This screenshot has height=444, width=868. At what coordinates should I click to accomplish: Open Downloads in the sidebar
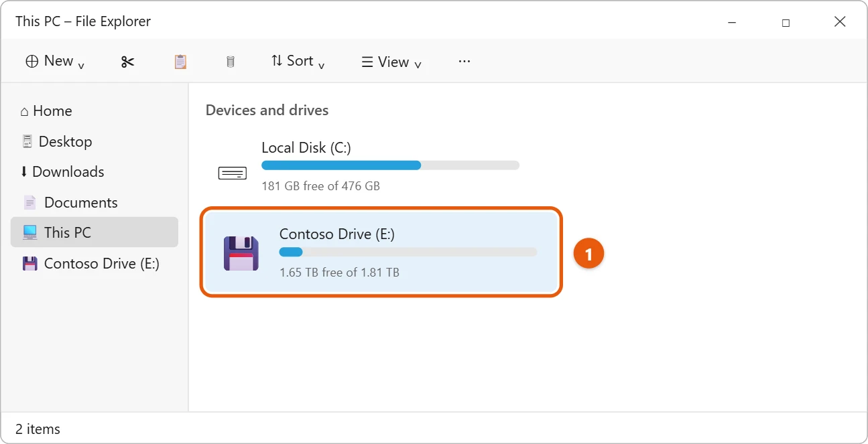click(x=95, y=171)
